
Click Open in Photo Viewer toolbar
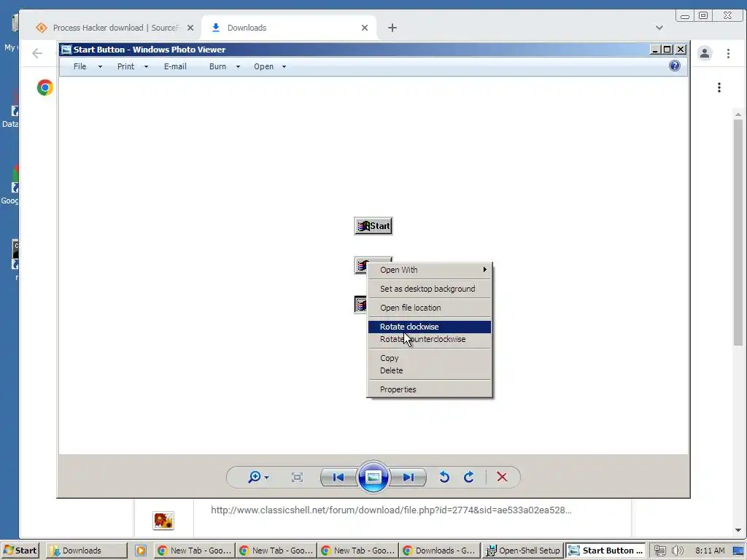click(263, 66)
